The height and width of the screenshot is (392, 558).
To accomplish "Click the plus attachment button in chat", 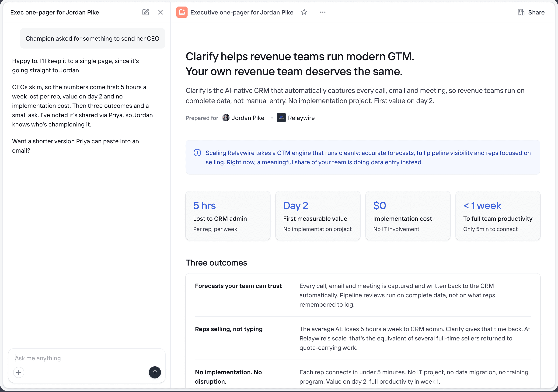I will coord(19,372).
